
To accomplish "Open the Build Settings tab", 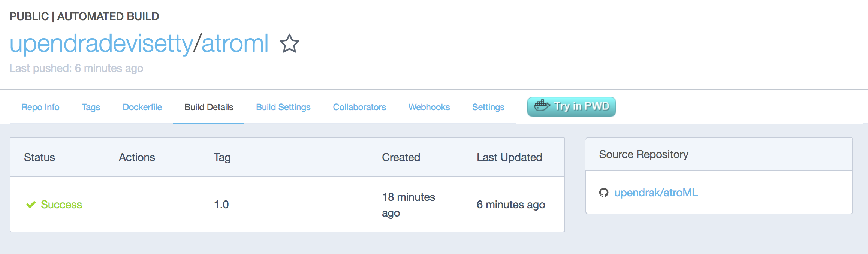I will pos(283,107).
